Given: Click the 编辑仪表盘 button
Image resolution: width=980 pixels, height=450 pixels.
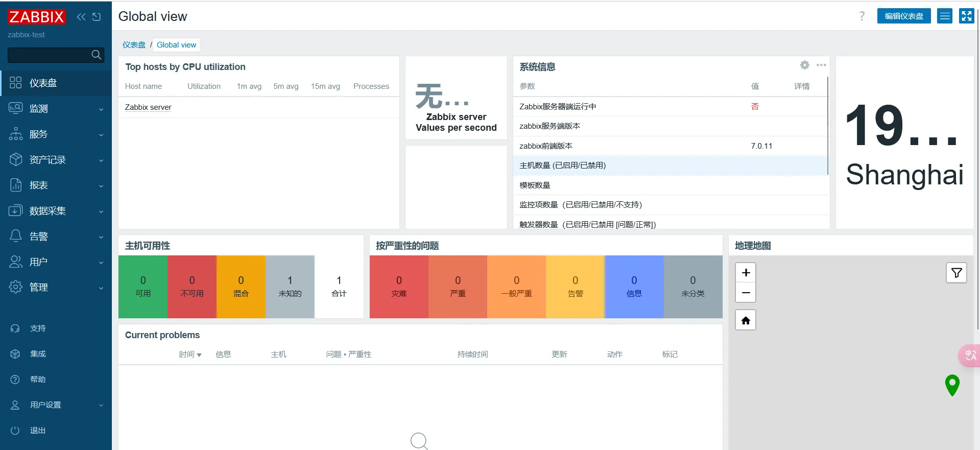Looking at the screenshot, I should (x=904, y=16).
